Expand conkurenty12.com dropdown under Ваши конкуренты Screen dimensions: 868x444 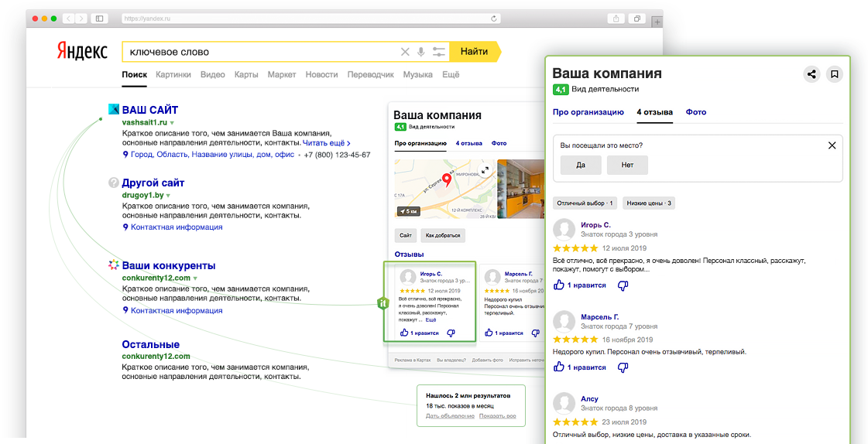pyautogui.click(x=195, y=278)
